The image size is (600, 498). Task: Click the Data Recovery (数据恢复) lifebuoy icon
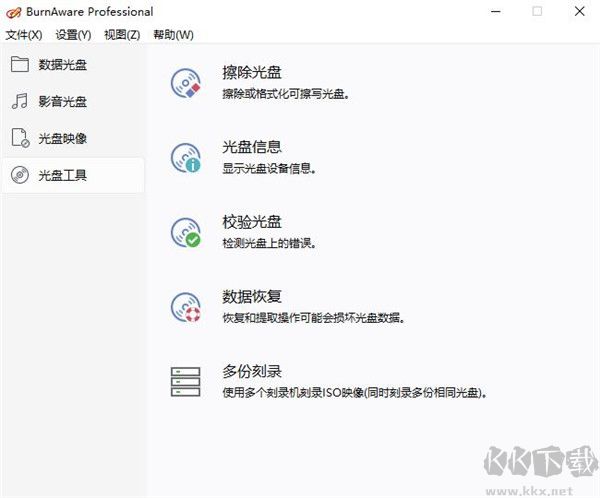click(186, 306)
